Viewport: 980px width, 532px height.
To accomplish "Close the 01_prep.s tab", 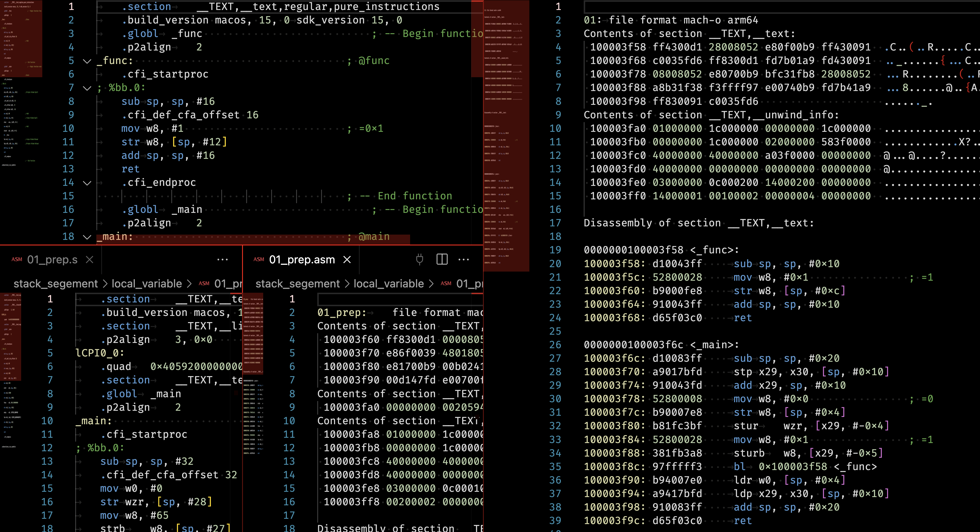I will pos(89,260).
